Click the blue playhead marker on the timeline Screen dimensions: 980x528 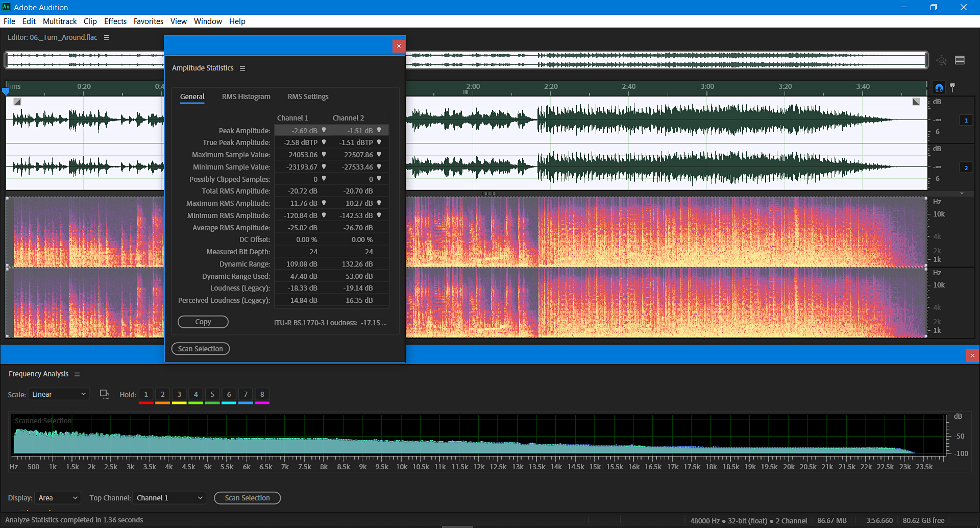point(6,91)
